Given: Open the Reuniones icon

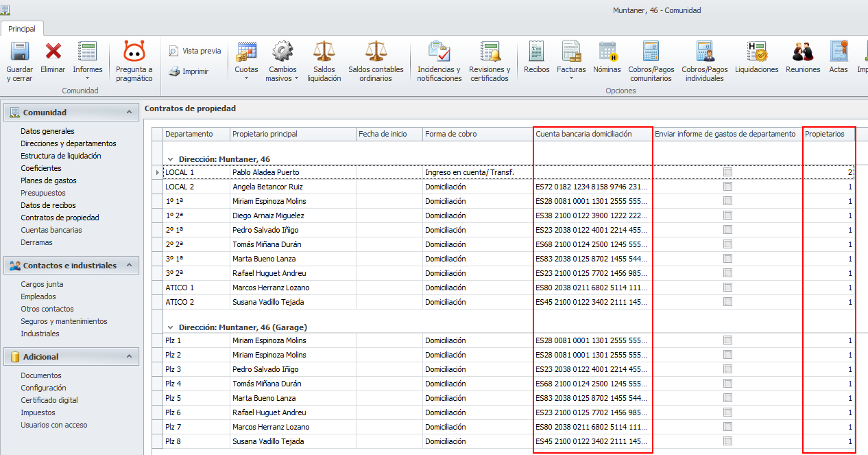Looking at the screenshot, I should point(803,52).
